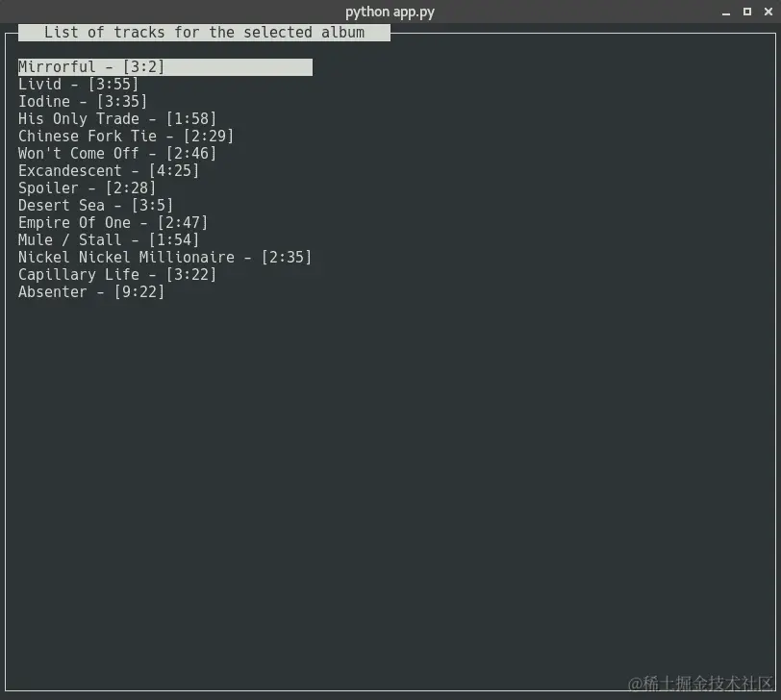Maximize the python app.py terminal window
The image size is (781, 700).
pos(747,12)
